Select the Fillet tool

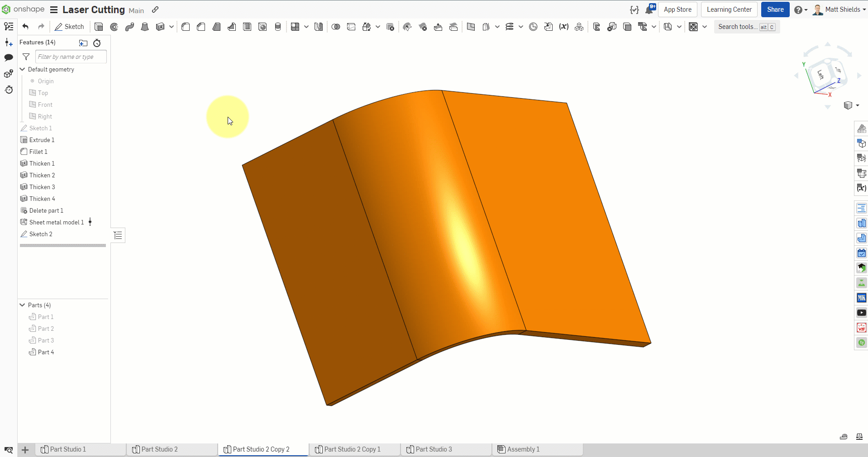pyautogui.click(x=185, y=27)
